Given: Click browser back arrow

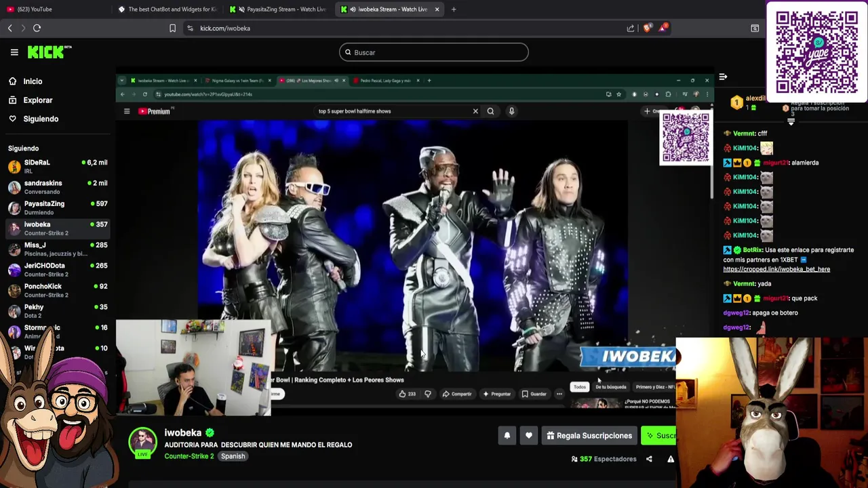Looking at the screenshot, I should pyautogui.click(x=10, y=28).
